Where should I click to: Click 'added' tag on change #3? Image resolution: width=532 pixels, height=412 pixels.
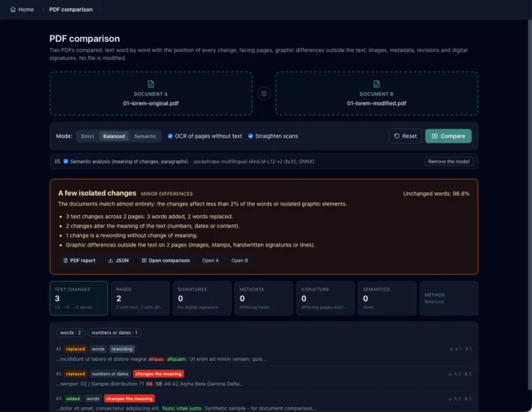[x=73, y=399]
